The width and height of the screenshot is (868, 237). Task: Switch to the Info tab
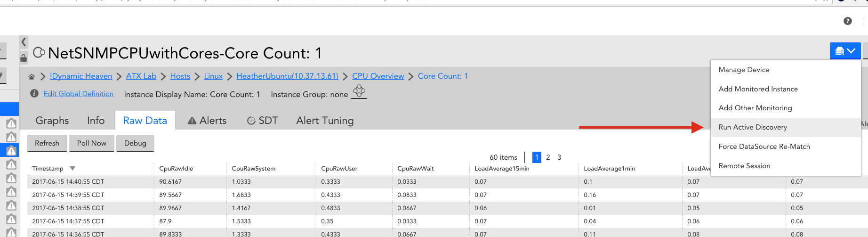click(96, 121)
